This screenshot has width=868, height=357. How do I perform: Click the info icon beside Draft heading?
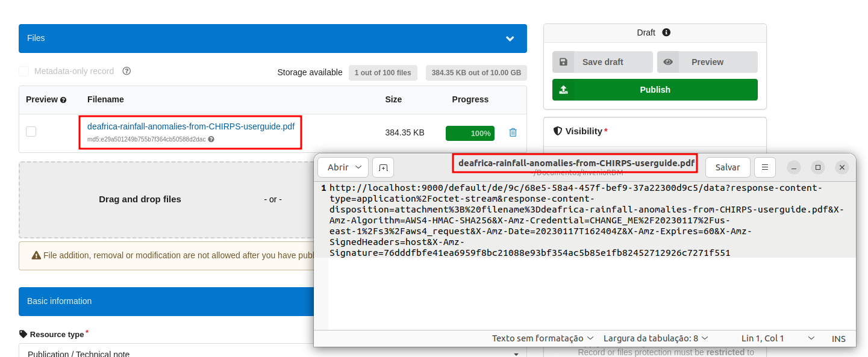pyautogui.click(x=666, y=33)
